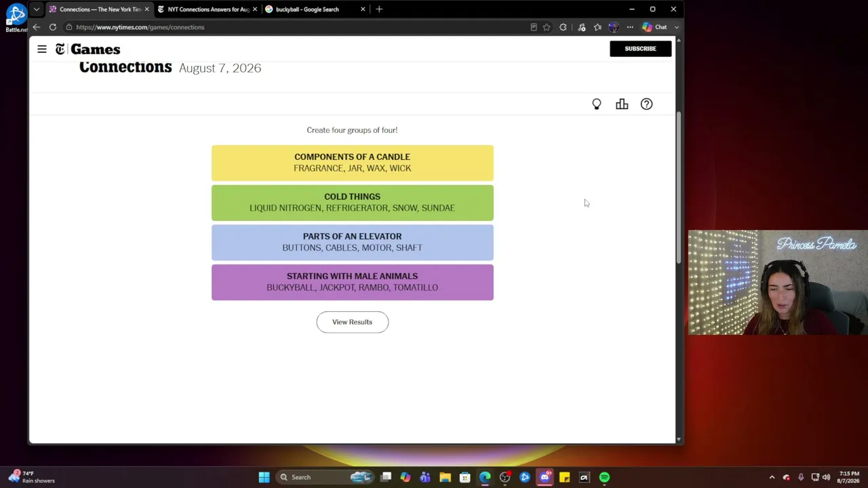This screenshot has width=868, height=488.
Task: Open Microsoft Store from the taskbar
Action: [465, 477]
